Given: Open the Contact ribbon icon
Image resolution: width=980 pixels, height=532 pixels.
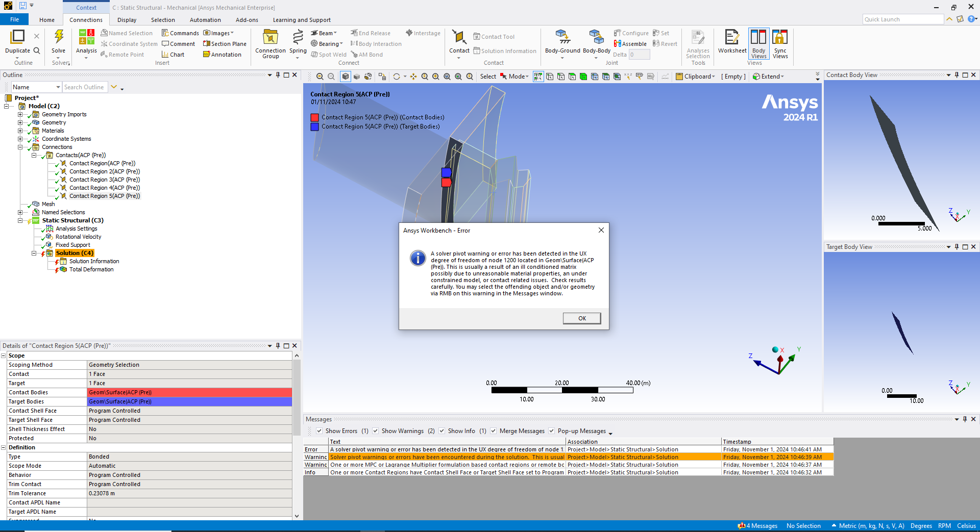Looking at the screenshot, I should point(459,37).
